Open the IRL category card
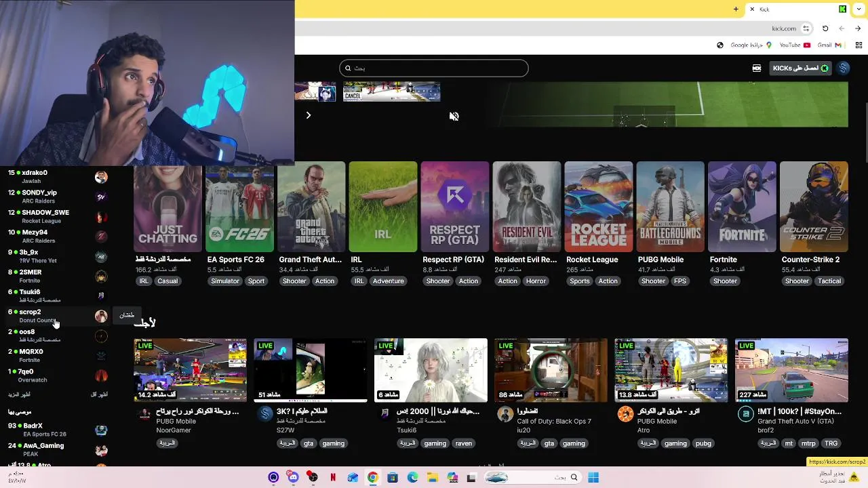 click(383, 207)
